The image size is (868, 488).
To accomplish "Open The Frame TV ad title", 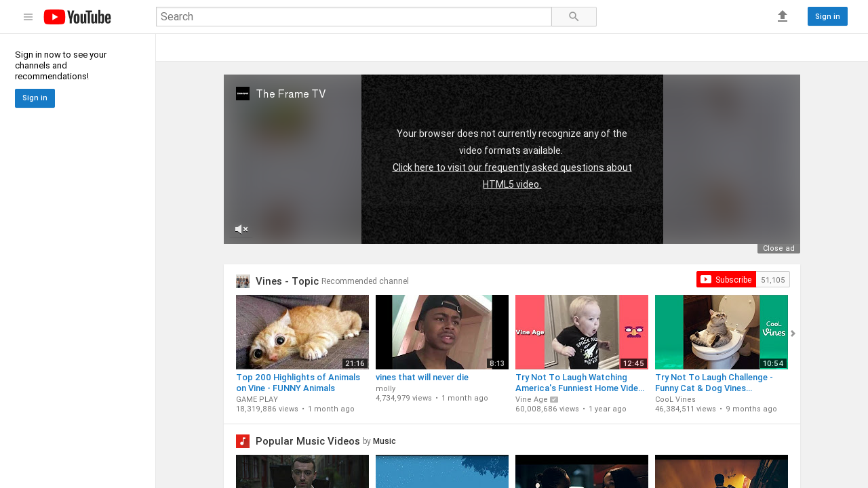I will tap(291, 94).
